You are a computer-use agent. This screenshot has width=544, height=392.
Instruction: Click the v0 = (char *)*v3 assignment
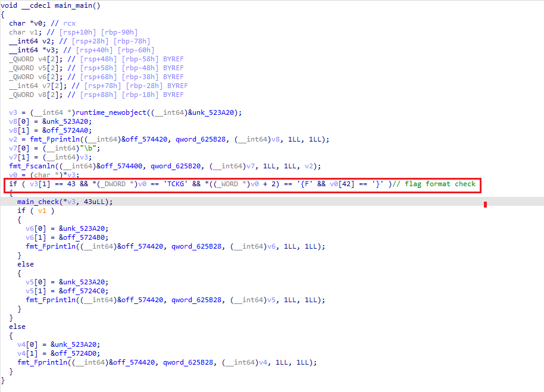pyautogui.click(x=44, y=175)
